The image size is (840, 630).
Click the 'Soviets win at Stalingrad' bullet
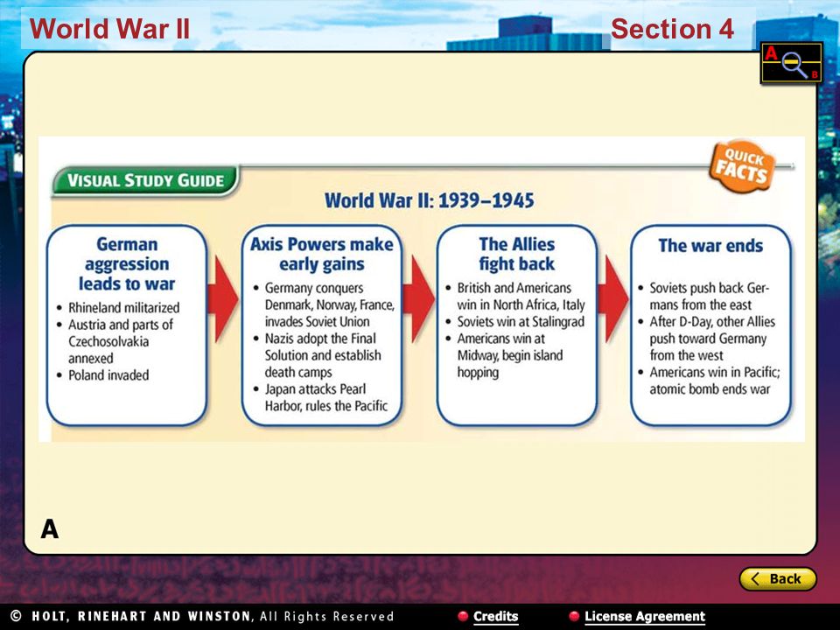(514, 321)
